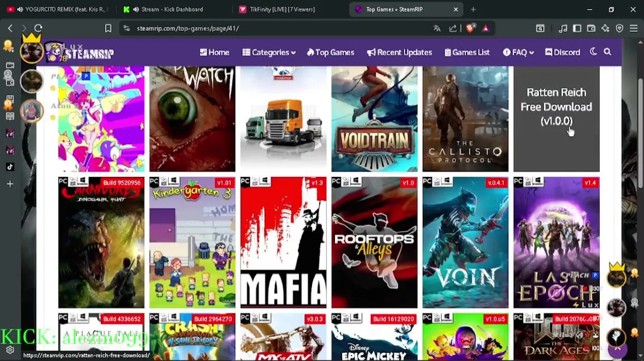Open TikTok shortcut in the sidebar

pyautogui.click(x=10, y=167)
